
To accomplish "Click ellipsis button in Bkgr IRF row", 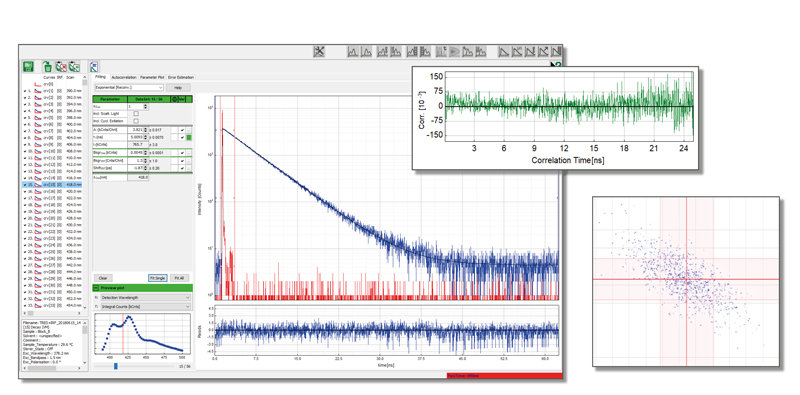I will coord(189,160).
